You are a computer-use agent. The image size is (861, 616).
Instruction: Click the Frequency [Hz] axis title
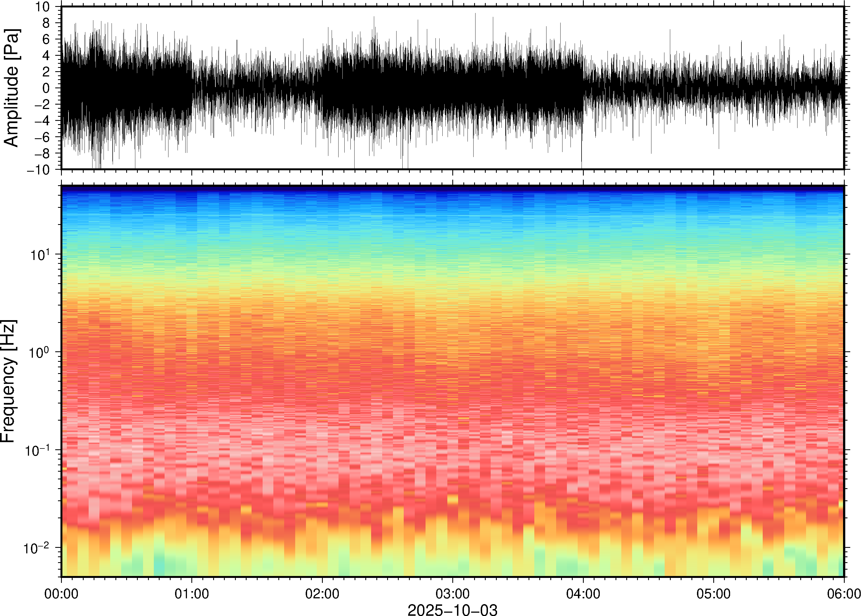click(x=8, y=381)
